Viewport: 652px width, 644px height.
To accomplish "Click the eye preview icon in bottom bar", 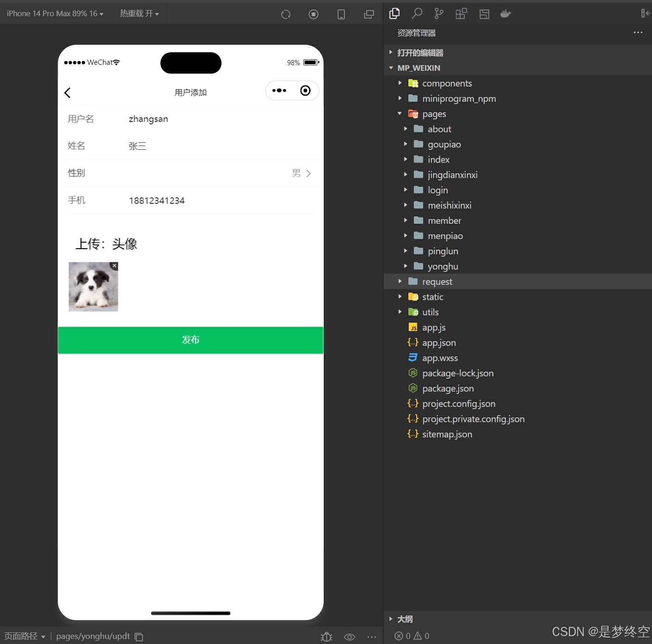I will click(350, 637).
